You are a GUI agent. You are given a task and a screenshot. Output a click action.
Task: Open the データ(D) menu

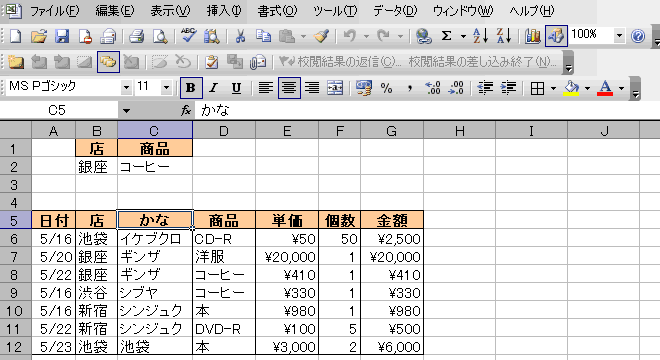[x=395, y=11]
